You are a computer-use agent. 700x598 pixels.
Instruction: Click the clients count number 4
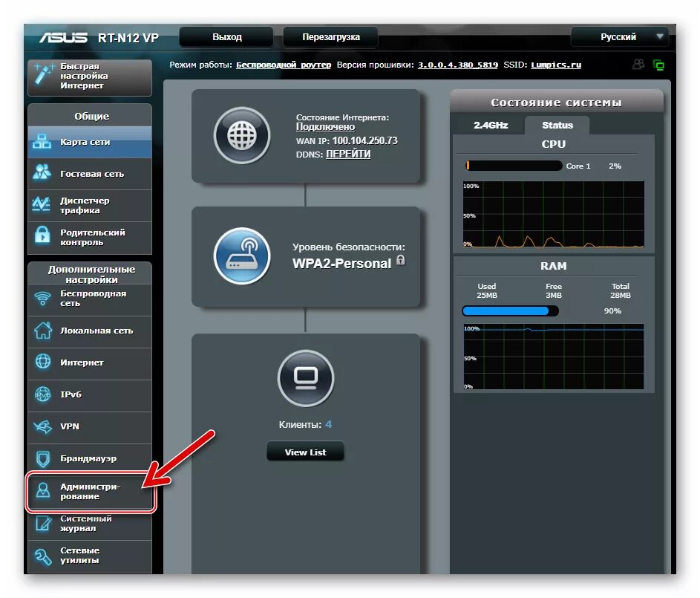click(x=328, y=424)
